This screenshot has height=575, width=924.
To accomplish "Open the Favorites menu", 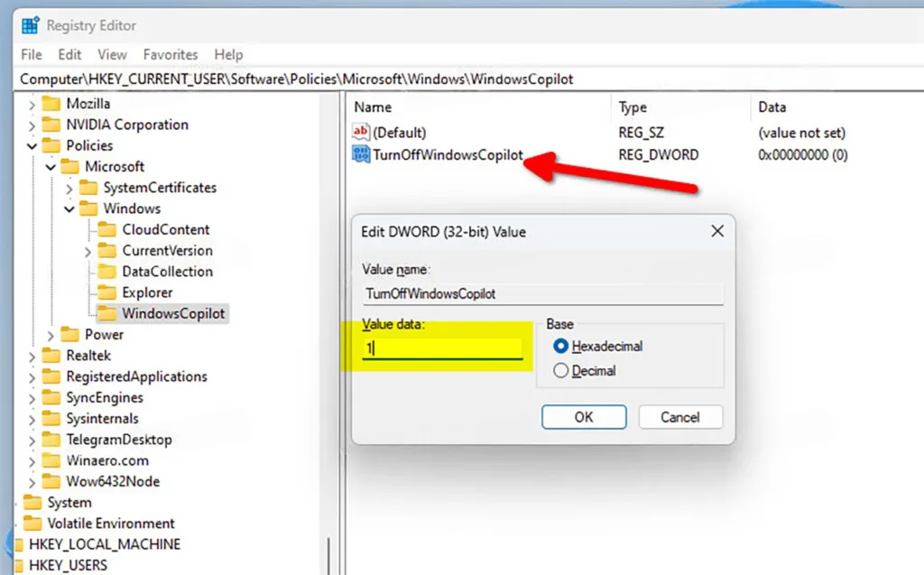I will (171, 55).
